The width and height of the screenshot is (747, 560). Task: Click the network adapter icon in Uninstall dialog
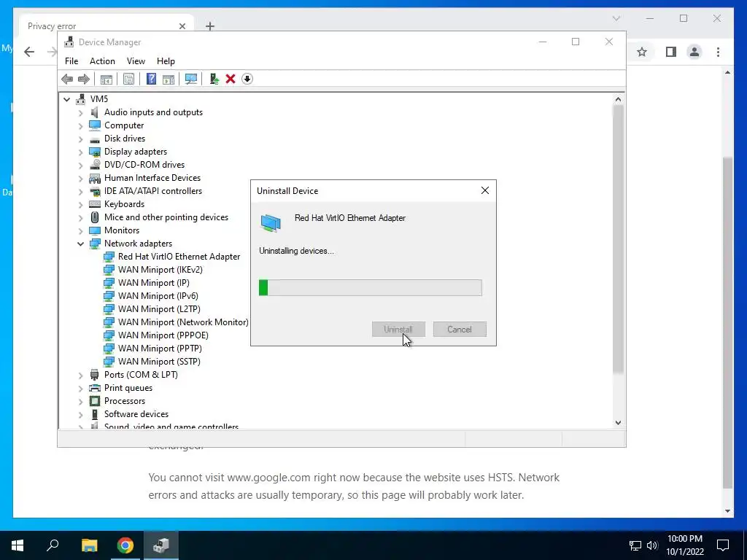coord(271,222)
